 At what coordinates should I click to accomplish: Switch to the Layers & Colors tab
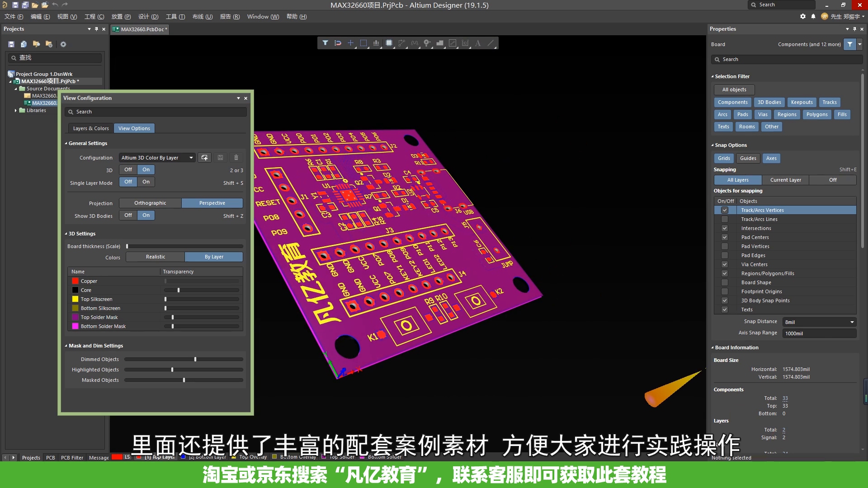point(90,128)
